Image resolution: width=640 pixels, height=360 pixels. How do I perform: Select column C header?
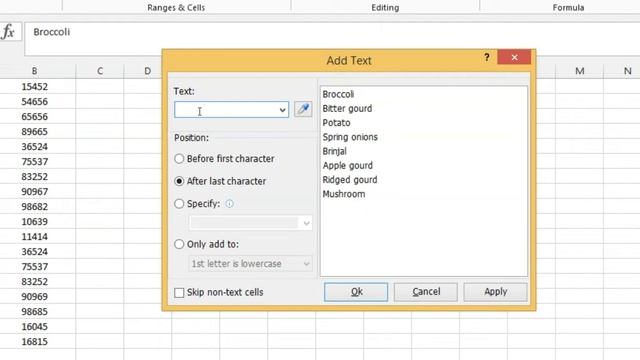(100, 71)
